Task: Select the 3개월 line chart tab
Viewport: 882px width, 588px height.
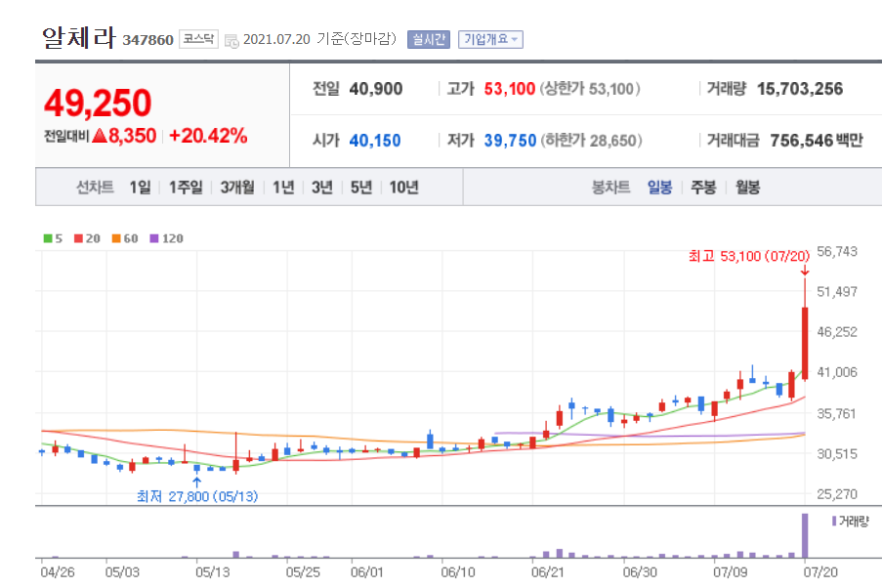Action: pyautogui.click(x=237, y=188)
